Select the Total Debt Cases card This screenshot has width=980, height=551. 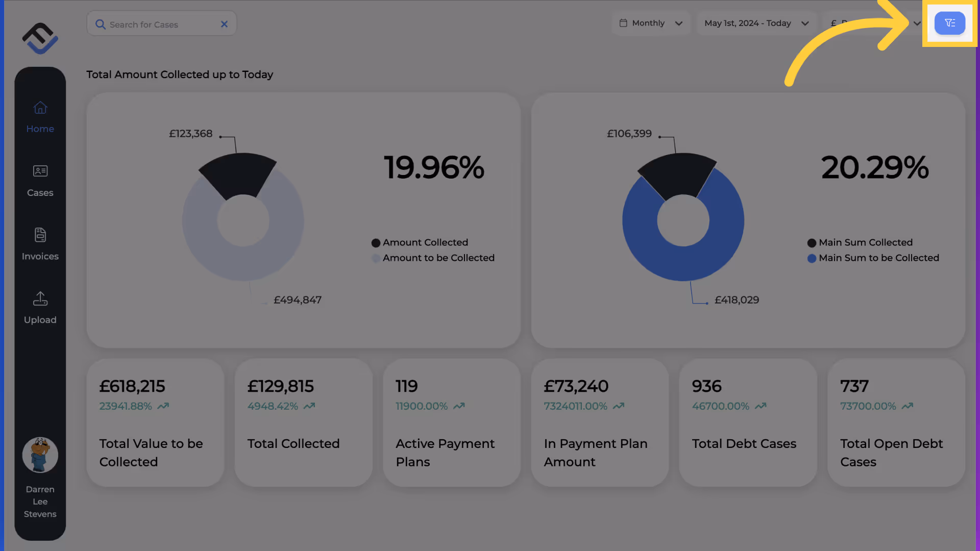[748, 422]
